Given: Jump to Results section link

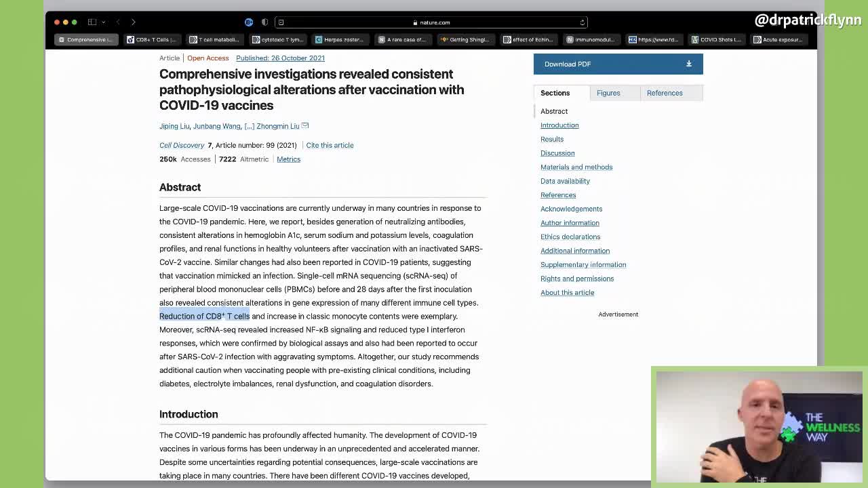Looking at the screenshot, I should pos(552,139).
